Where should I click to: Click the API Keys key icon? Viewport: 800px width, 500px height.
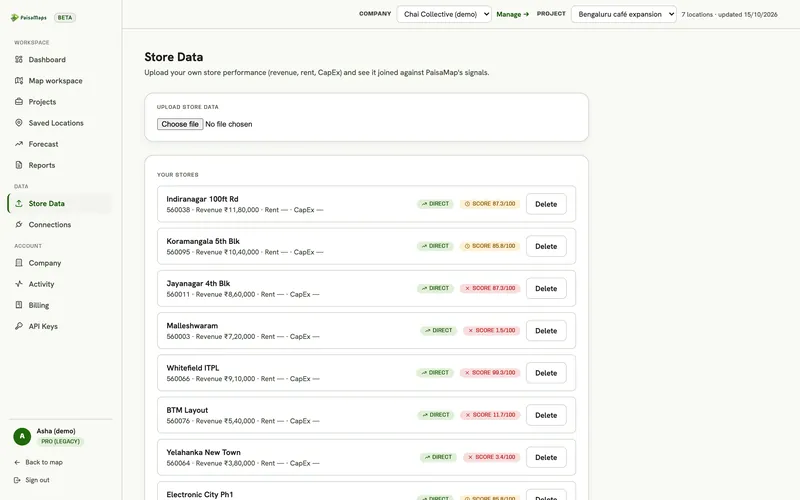[19, 326]
